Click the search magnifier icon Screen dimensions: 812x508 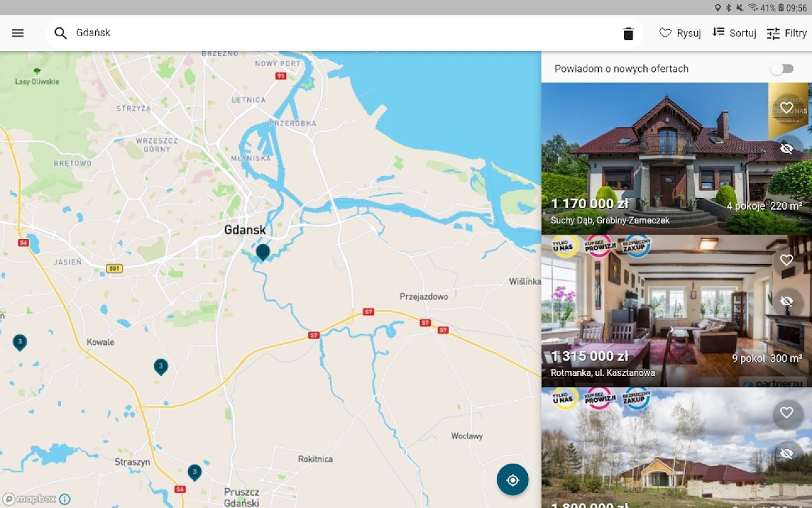pyautogui.click(x=60, y=33)
